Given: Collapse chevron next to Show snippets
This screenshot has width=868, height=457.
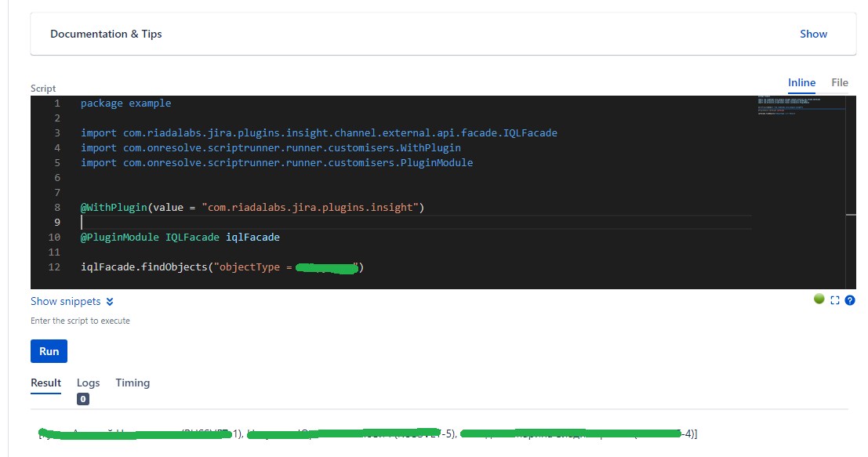Looking at the screenshot, I should [x=109, y=301].
